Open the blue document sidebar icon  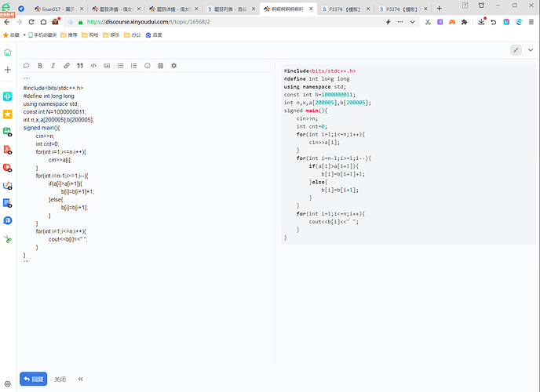click(x=8, y=203)
